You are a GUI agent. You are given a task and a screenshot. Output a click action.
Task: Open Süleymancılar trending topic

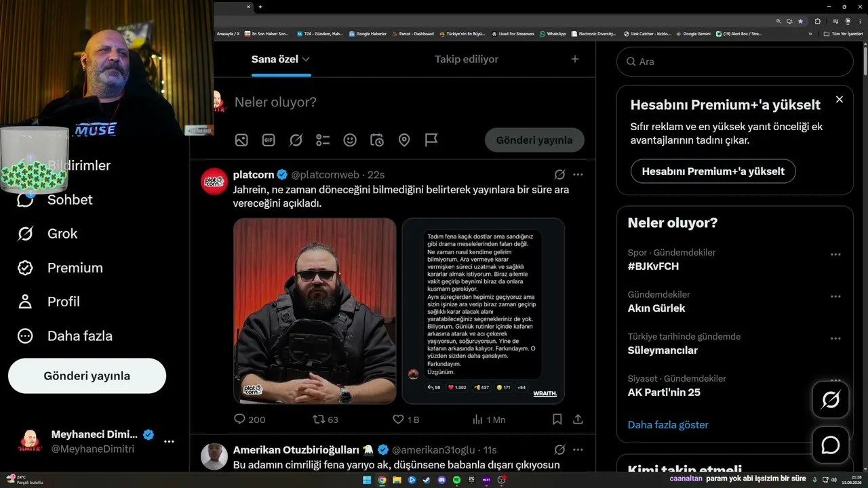click(x=663, y=350)
